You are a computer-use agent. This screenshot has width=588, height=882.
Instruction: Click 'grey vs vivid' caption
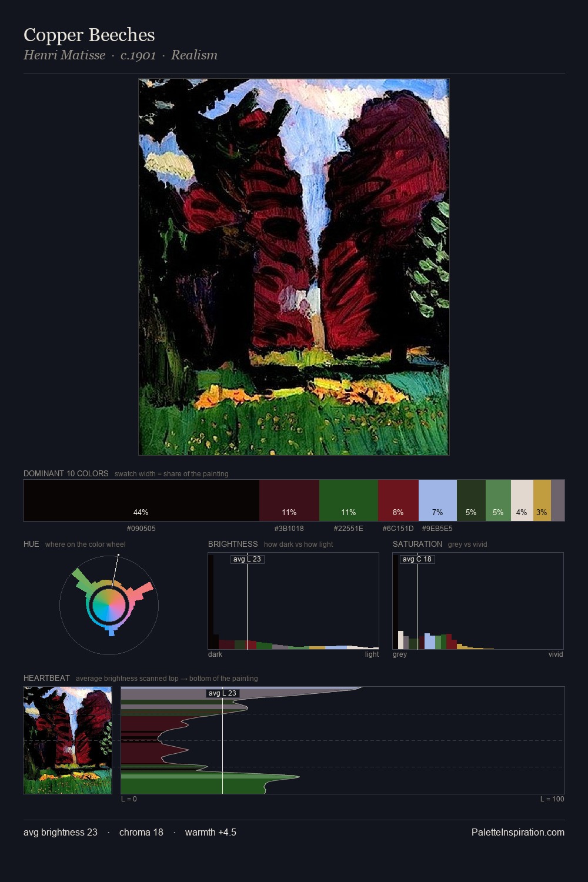(468, 544)
